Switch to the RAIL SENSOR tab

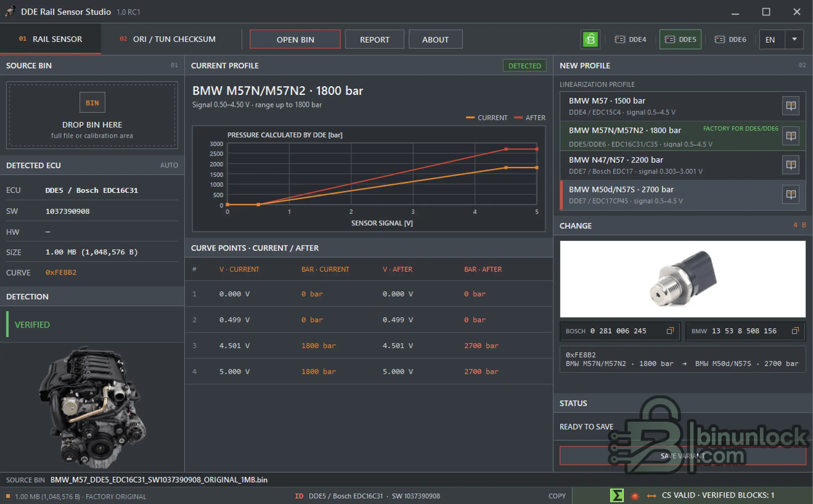(x=50, y=39)
